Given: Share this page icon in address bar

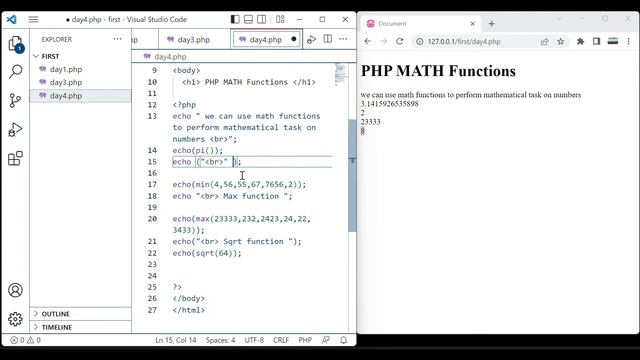Looking at the screenshot, I should click(544, 42).
